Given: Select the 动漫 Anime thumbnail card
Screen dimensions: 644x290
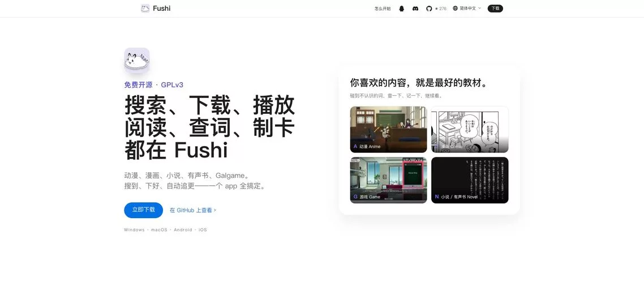Looking at the screenshot, I should [x=388, y=129].
